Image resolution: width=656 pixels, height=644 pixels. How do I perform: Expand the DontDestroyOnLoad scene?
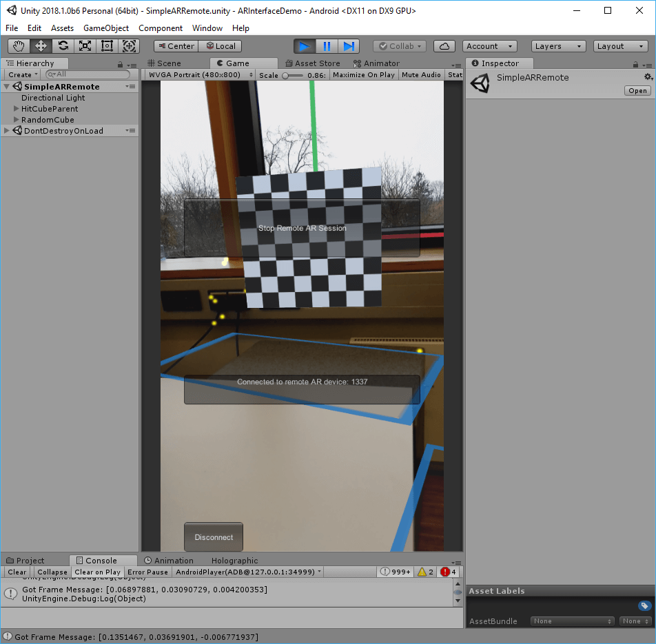(7, 130)
